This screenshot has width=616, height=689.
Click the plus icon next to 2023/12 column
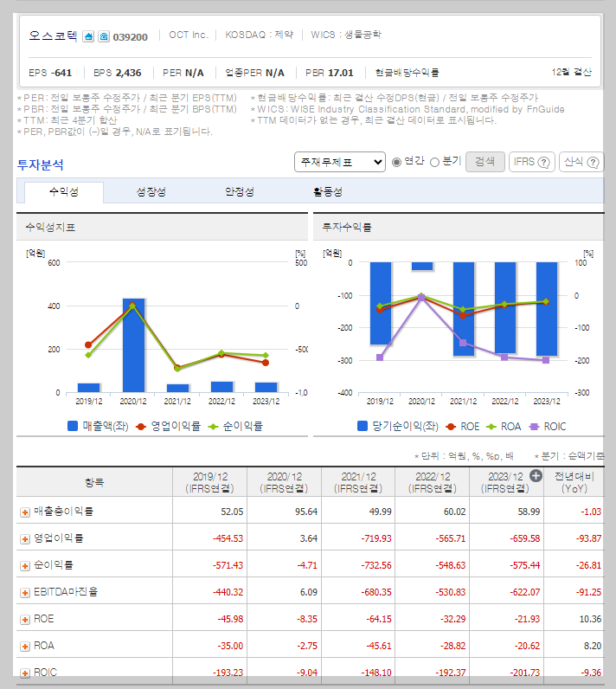(536, 475)
